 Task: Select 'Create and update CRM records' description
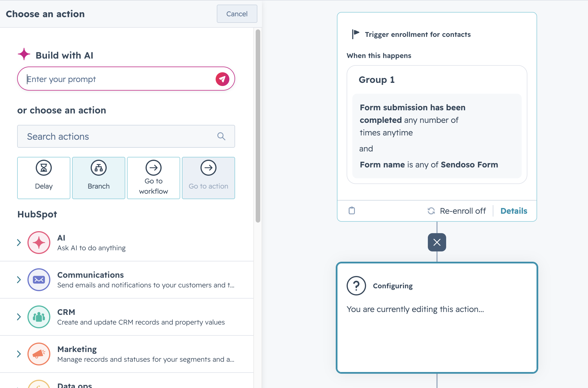(x=141, y=322)
